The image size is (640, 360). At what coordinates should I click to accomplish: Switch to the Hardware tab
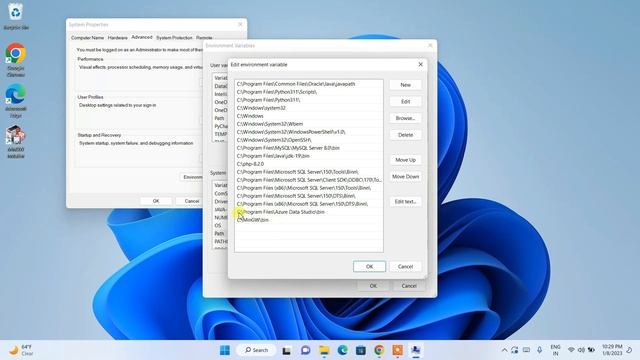(118, 38)
